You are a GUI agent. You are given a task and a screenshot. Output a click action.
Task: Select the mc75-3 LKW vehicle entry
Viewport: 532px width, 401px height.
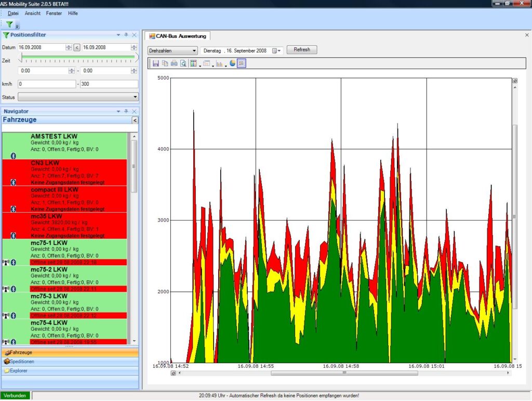(64, 306)
